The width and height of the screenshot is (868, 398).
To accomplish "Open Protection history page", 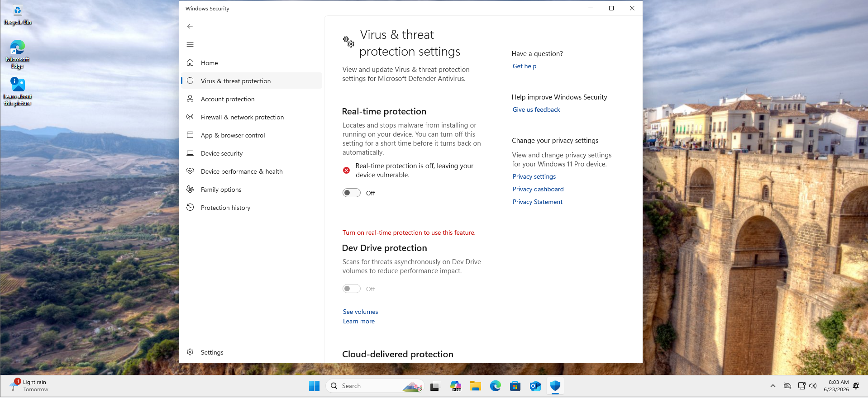I will (252, 207).
